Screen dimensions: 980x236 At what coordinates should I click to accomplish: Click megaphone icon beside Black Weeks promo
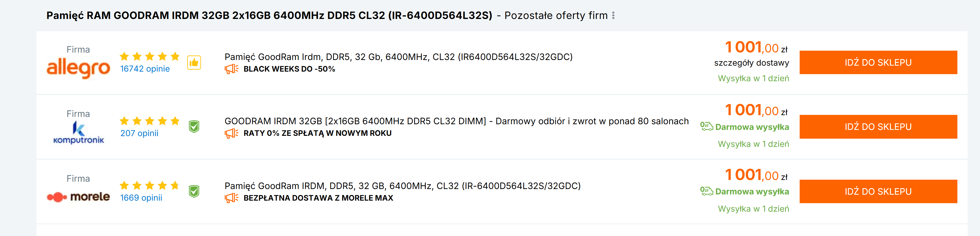pyautogui.click(x=231, y=69)
